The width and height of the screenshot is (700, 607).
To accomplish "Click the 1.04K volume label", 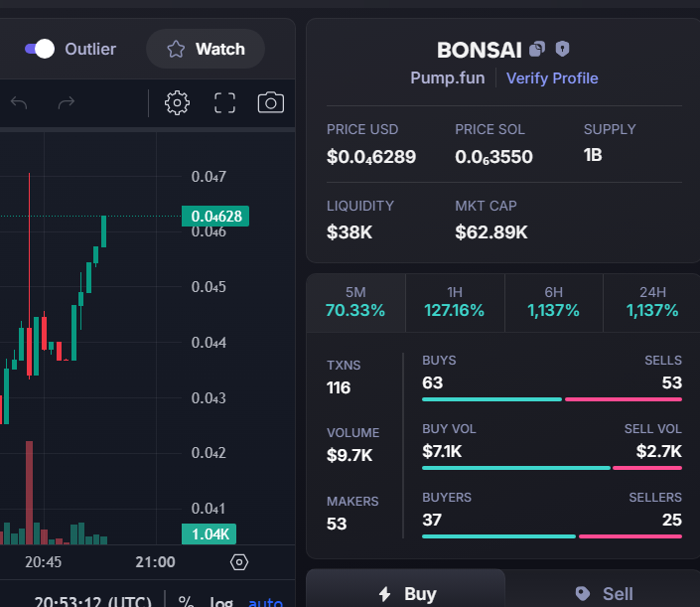I will pos(209,533).
